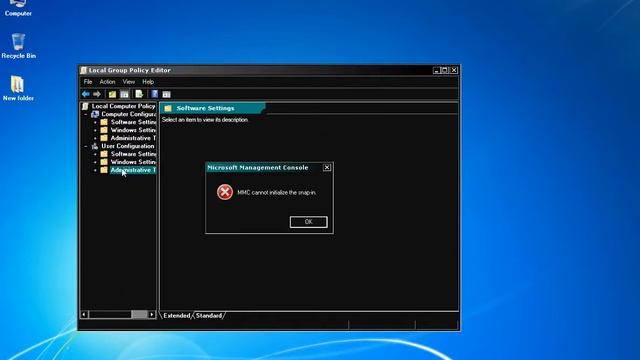Select Software Settings label under Computer Configuration
This screenshot has width=640, height=360.
coord(133,122)
